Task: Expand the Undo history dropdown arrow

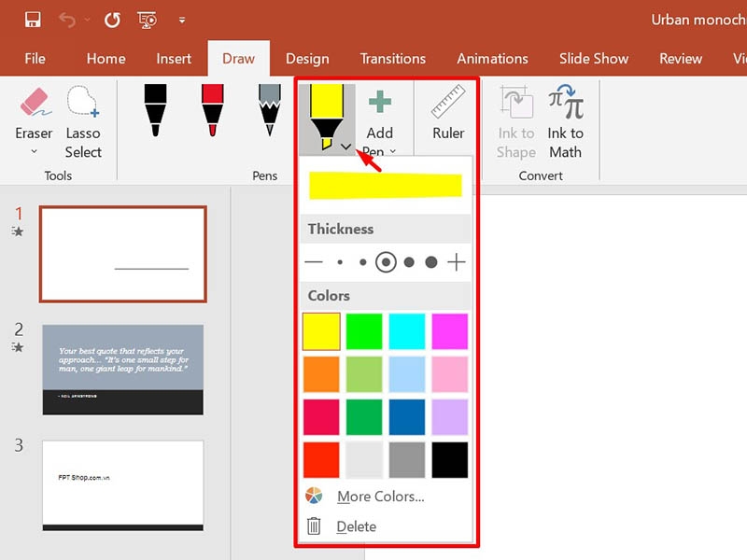Action: (87, 20)
